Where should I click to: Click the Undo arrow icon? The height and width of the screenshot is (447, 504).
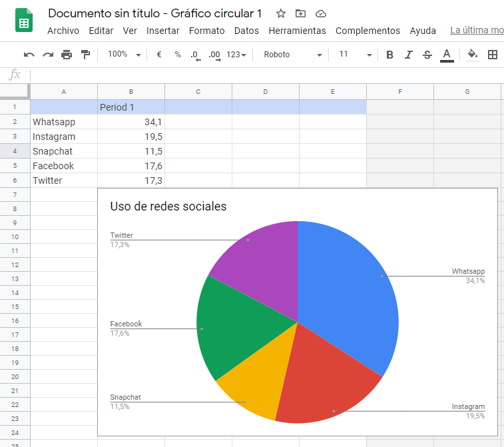(x=29, y=55)
